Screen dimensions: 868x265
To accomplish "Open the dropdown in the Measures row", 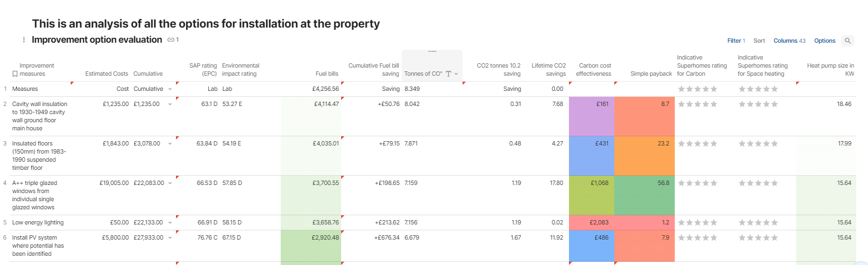I will (x=170, y=89).
